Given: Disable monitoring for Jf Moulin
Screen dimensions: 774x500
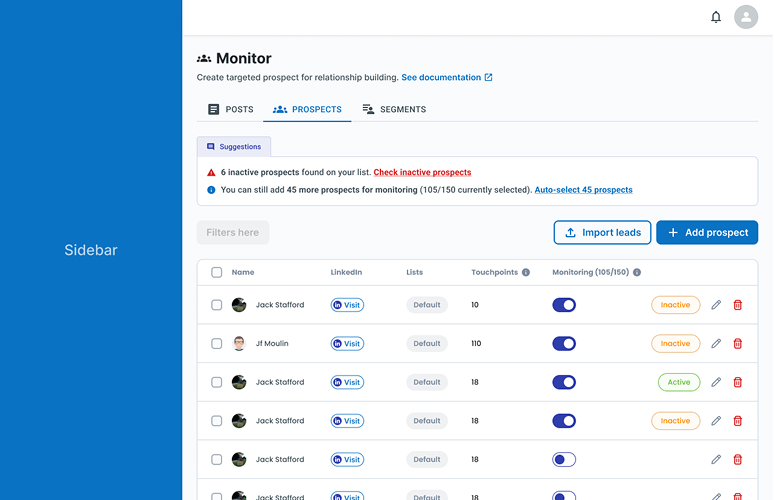Looking at the screenshot, I should coord(564,344).
